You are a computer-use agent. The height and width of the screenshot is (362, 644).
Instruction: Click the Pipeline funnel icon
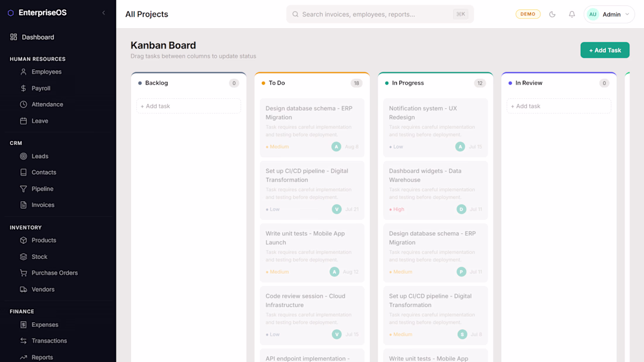point(23,189)
